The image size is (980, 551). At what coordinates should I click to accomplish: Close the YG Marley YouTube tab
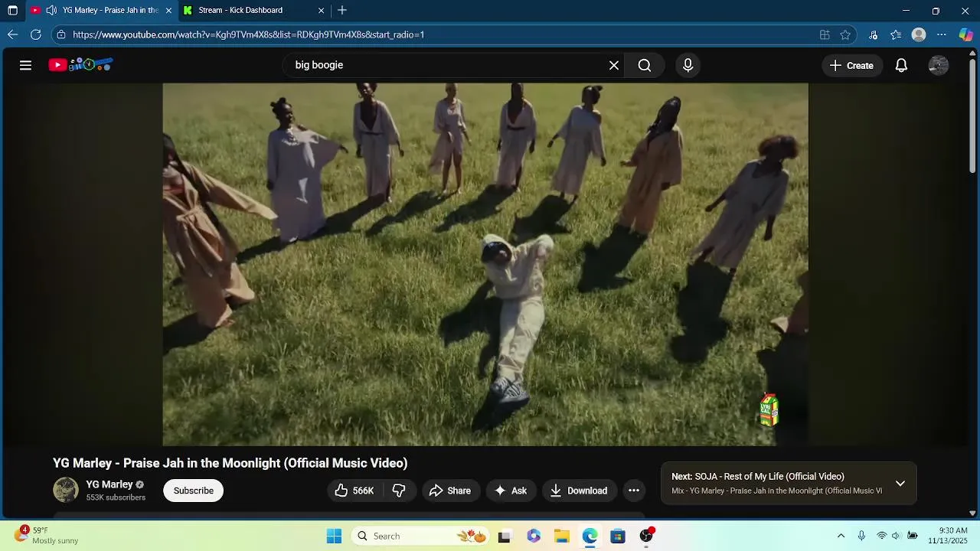(168, 10)
